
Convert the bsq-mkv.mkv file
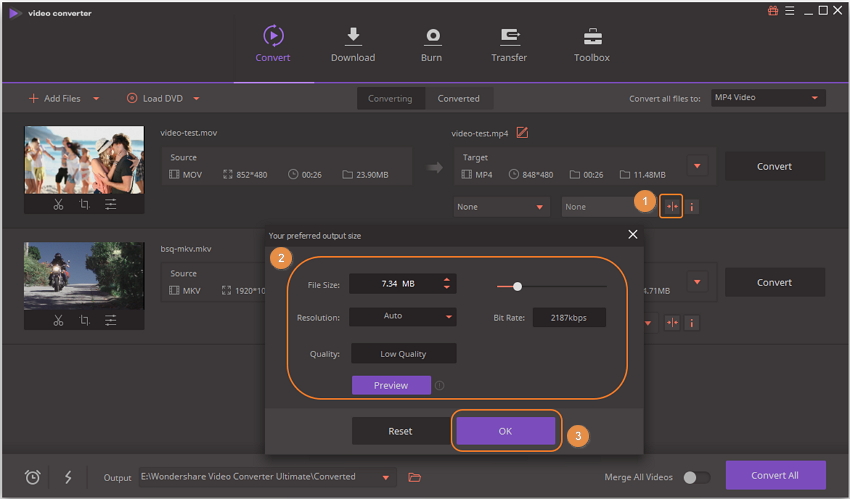(x=774, y=282)
